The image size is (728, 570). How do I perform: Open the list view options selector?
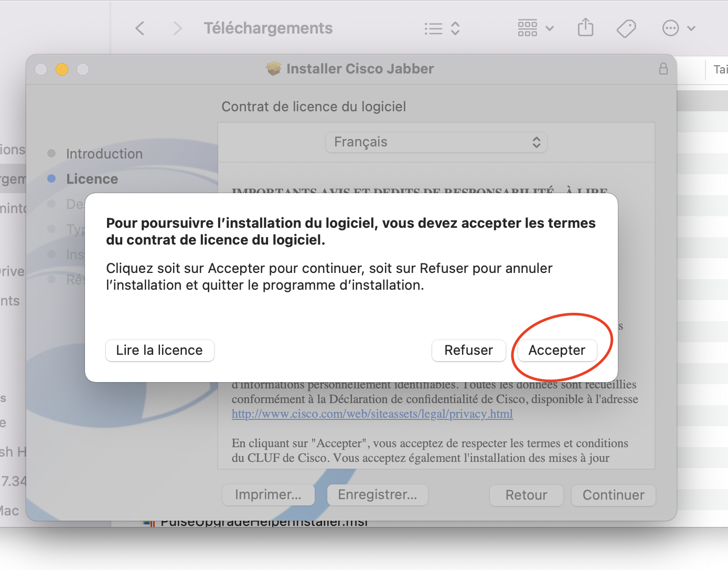tap(442, 28)
